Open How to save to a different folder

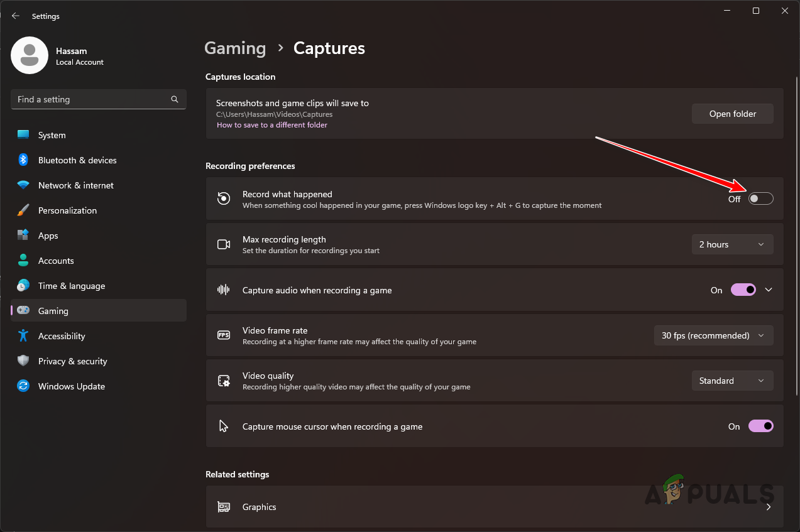pyautogui.click(x=271, y=124)
